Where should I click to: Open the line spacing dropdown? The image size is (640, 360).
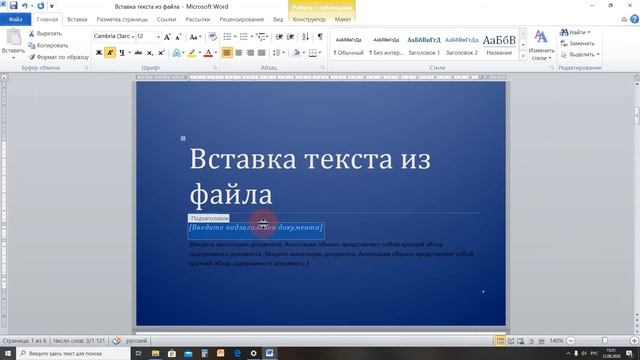279,53
